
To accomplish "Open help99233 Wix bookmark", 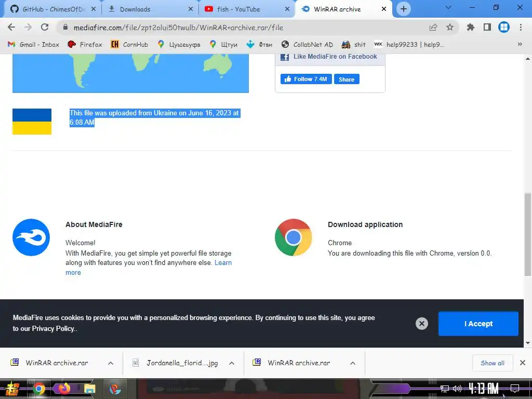I will coord(409,45).
